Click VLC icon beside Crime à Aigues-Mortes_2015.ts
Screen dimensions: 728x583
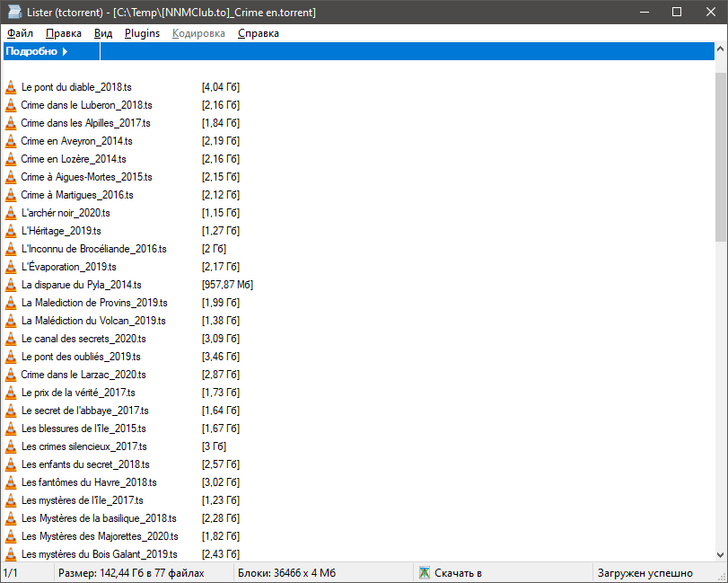[x=11, y=177]
